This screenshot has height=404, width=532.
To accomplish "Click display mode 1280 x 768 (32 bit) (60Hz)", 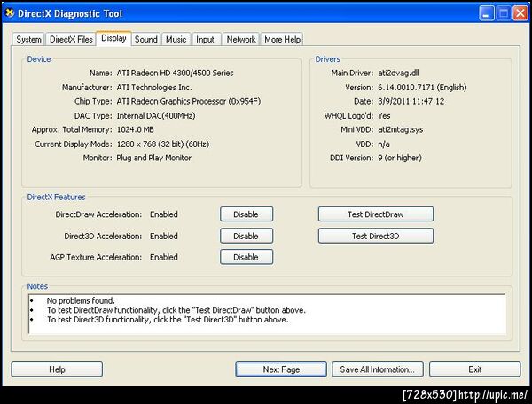I will [163, 144].
